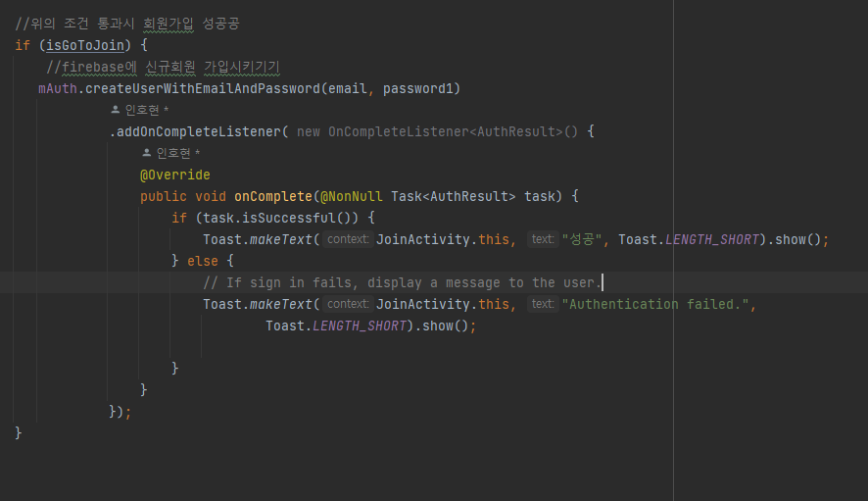Click the author icon above addOnCompleteListener
Image resolution: width=868 pixels, height=501 pixels.
click(116, 110)
